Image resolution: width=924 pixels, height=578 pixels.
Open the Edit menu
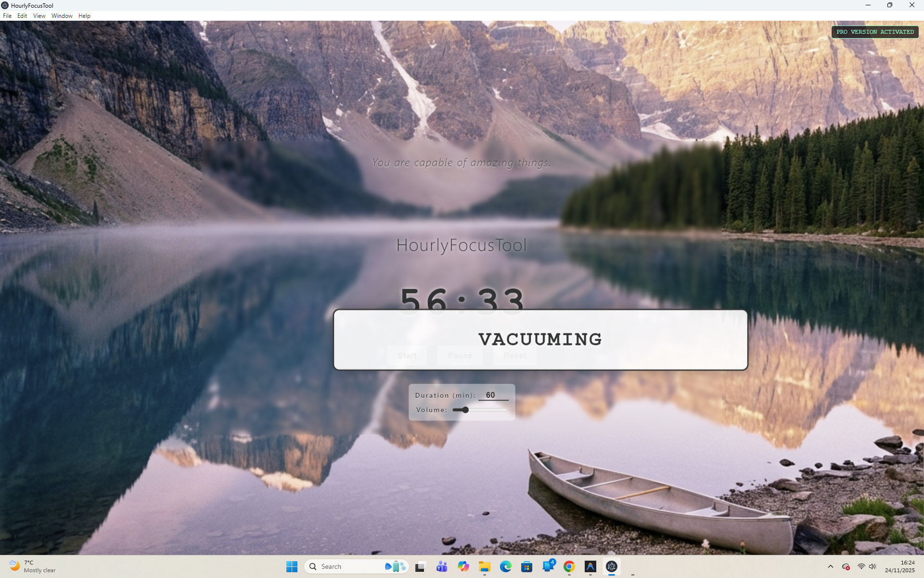click(22, 16)
